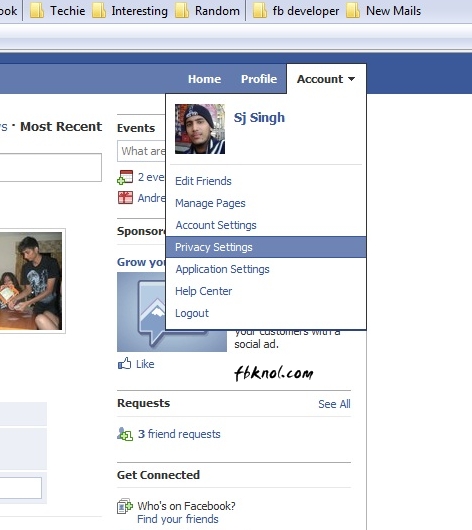The width and height of the screenshot is (472, 530).
Task: Click the Who's on Facebook icon
Action: 125,506
